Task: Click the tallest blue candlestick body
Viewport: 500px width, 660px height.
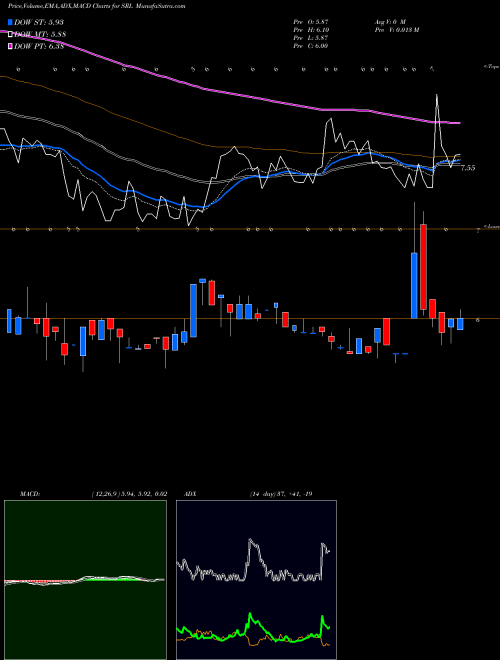Action: point(414,285)
